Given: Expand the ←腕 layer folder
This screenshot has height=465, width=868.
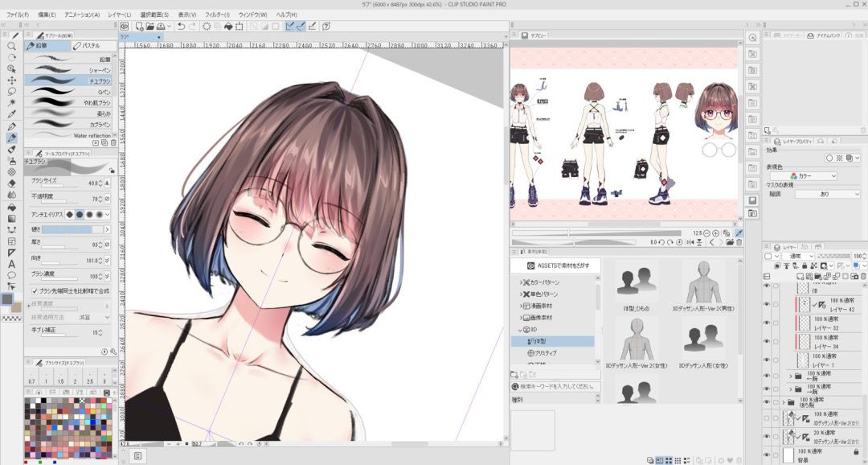Looking at the screenshot, I should (791, 376).
